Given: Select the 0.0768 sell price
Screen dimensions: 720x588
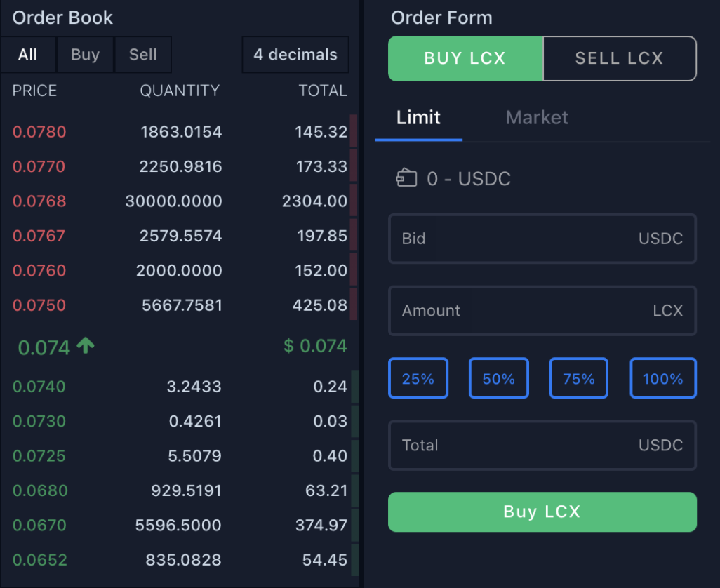Looking at the screenshot, I should 39,201.
